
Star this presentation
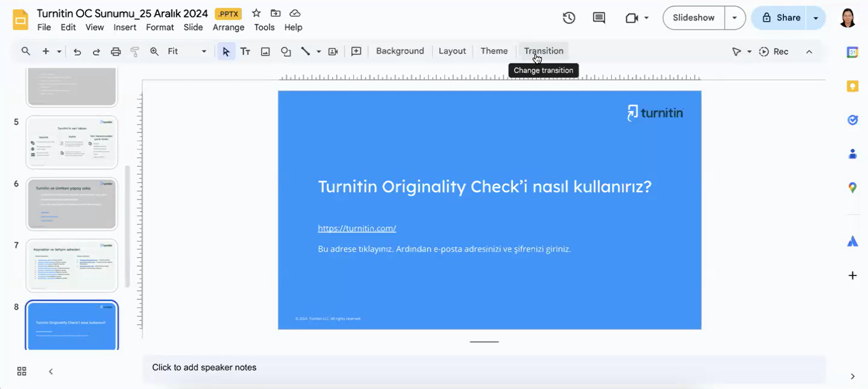pos(256,13)
